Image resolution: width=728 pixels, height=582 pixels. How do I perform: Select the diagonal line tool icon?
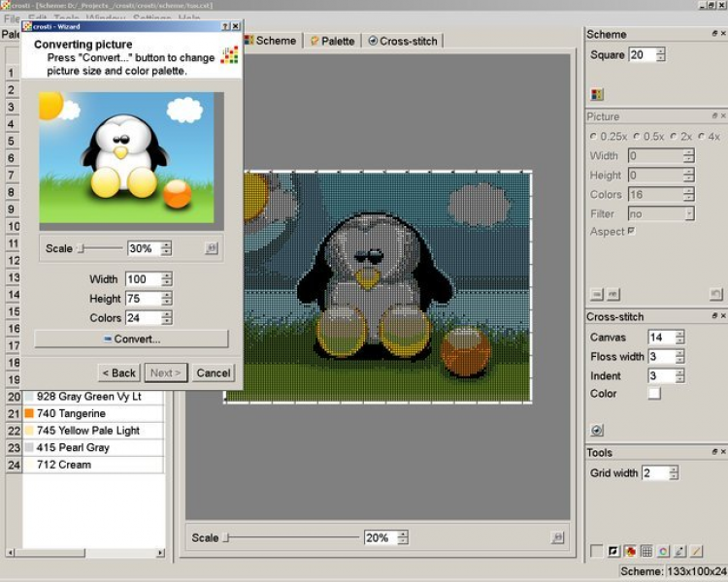point(696,551)
